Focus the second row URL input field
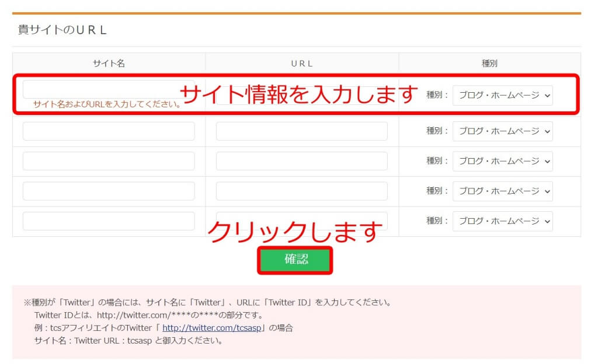The width and height of the screenshot is (598, 364). 302,131
